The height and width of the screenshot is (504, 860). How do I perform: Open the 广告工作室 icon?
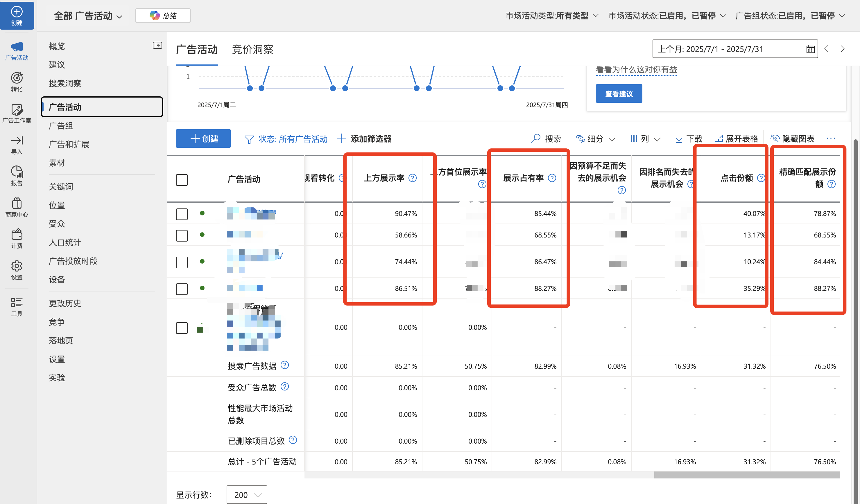(17, 109)
